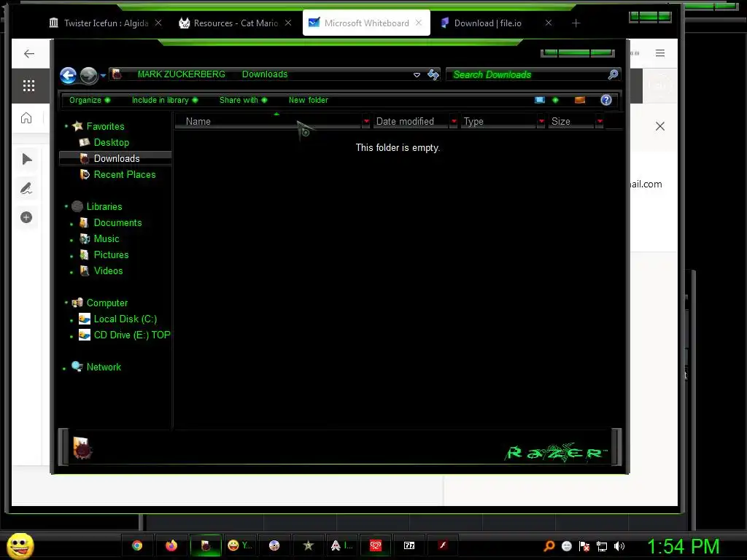Open the 1:54 PM clock

point(683,546)
